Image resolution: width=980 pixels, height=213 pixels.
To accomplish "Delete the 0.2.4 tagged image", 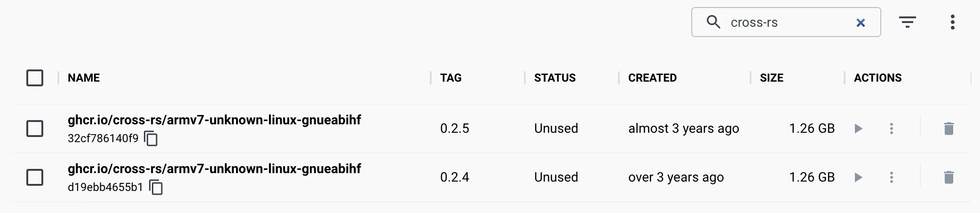I will [948, 177].
